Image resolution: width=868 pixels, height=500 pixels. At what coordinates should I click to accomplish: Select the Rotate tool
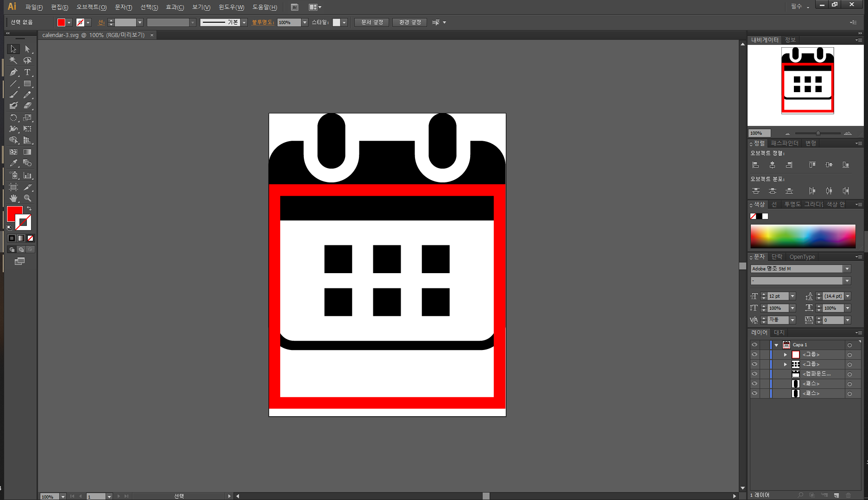pyautogui.click(x=13, y=118)
